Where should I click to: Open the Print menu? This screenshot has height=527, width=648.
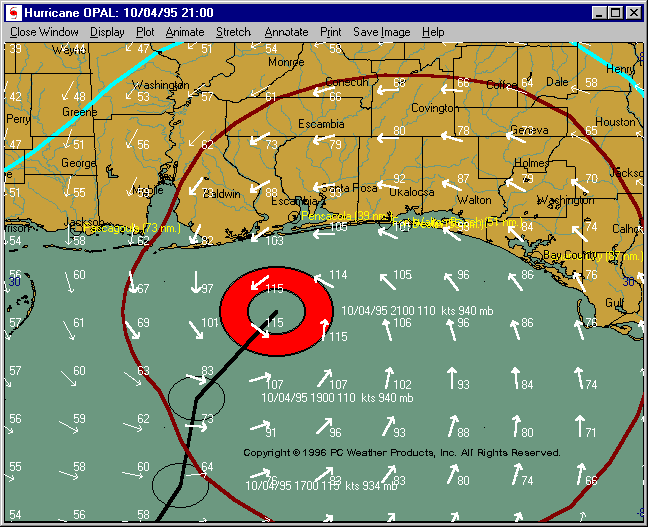[331, 32]
